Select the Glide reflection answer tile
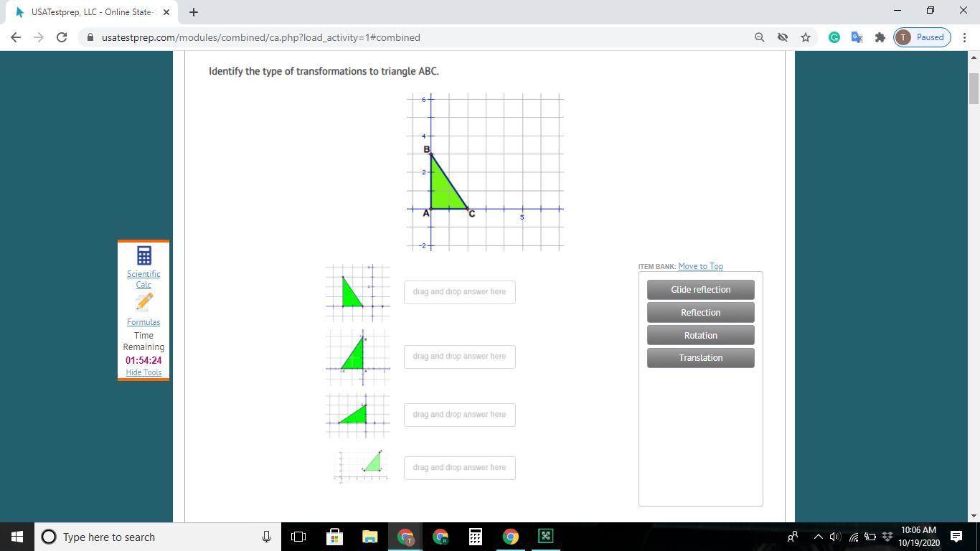This screenshot has height=551, width=980. [701, 290]
